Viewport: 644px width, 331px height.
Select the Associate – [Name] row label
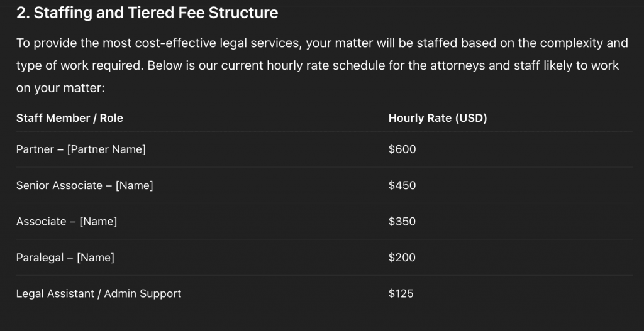(x=67, y=221)
